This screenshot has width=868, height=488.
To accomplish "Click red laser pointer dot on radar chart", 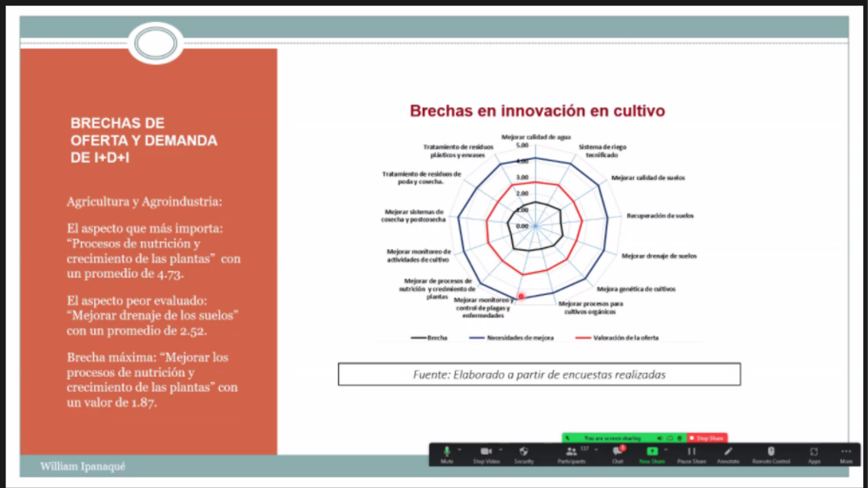I will (521, 296).
